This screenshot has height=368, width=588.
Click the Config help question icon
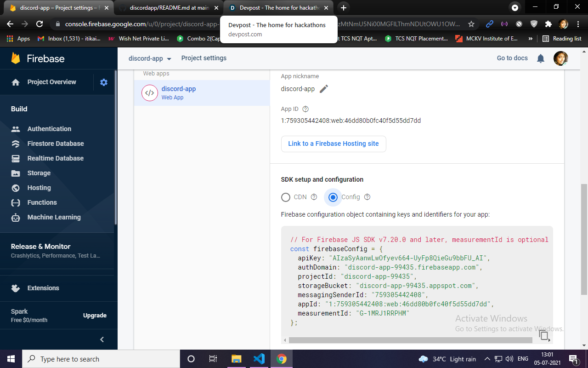point(367,197)
